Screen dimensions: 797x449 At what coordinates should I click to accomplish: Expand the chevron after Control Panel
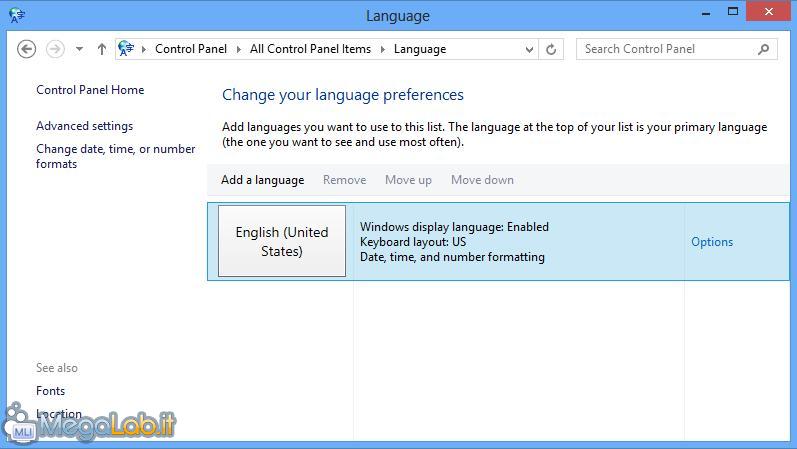[x=238, y=49]
